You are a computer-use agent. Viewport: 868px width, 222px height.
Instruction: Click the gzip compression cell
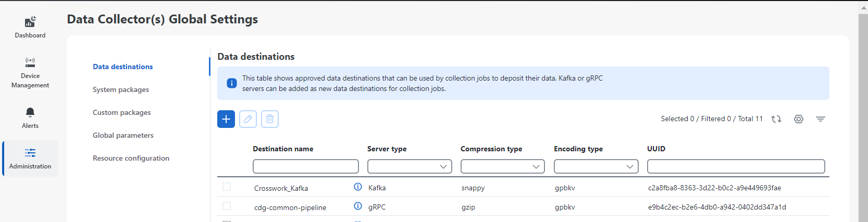[468, 207]
